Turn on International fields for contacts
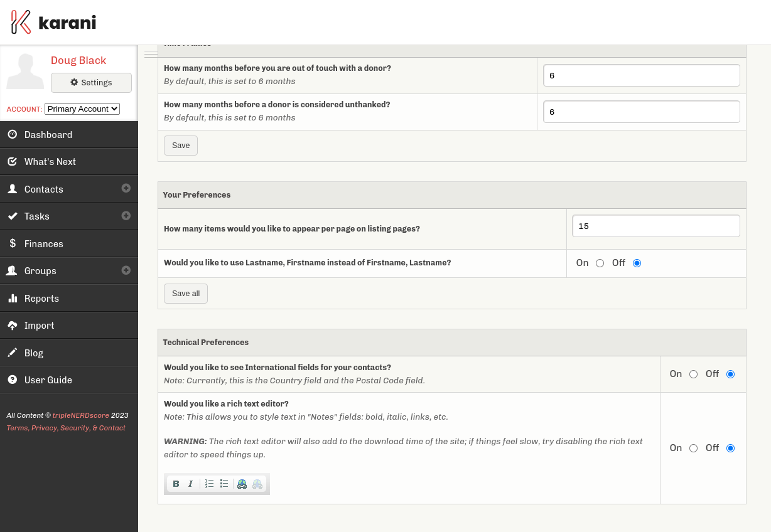 click(x=693, y=375)
